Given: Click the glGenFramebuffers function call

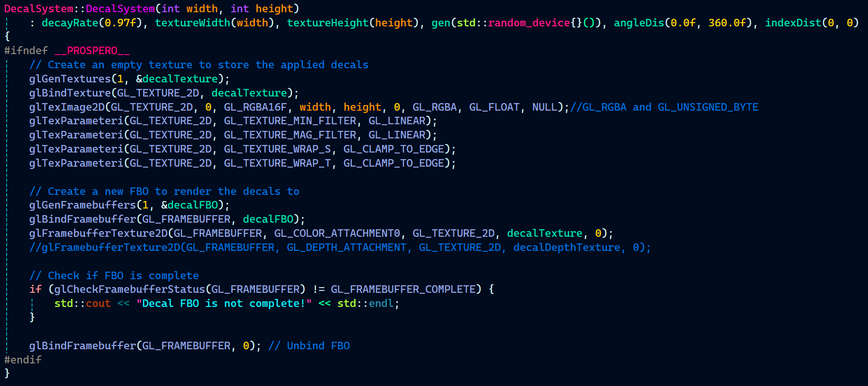Looking at the screenshot, I should click(82, 205).
